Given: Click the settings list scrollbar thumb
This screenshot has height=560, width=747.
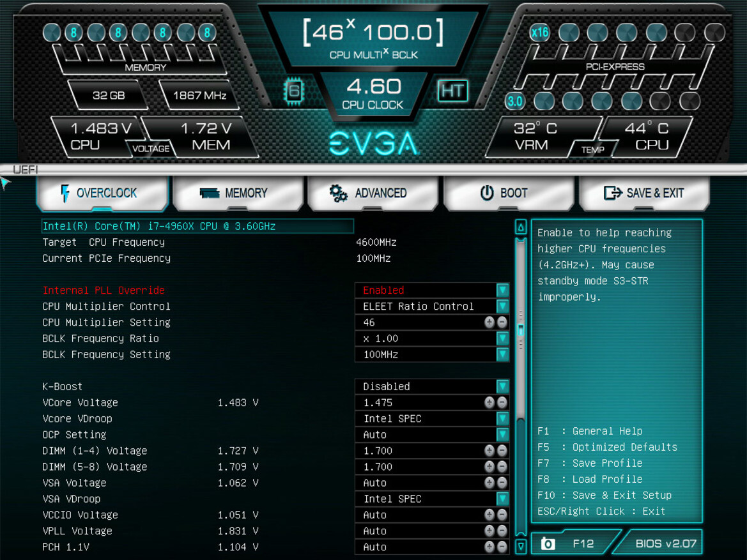Looking at the screenshot, I should coord(521,329).
